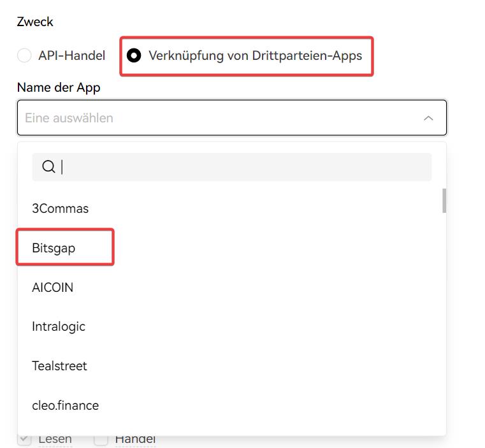Select the Verknüpfung von Drittparteien-Apps radio button
The height and width of the screenshot is (448, 485).
134,55
